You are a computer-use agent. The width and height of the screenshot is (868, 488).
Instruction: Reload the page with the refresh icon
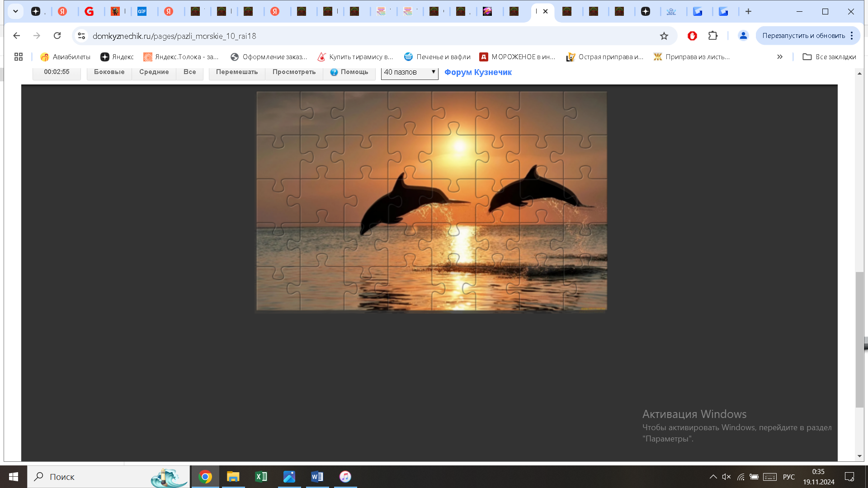click(57, 36)
